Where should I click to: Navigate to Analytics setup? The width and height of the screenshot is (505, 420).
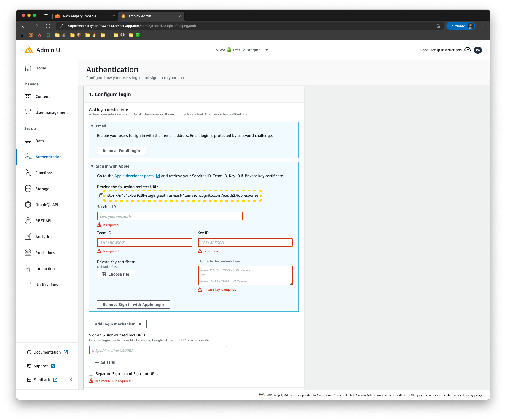43,236
